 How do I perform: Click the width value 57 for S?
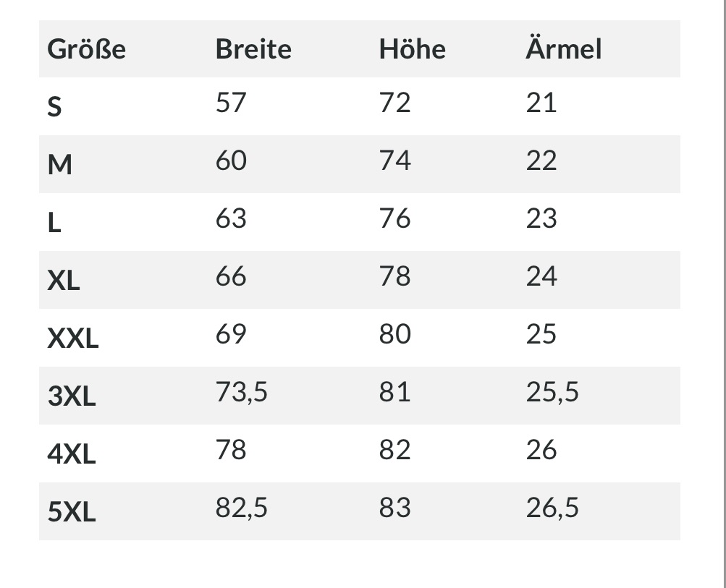231,103
